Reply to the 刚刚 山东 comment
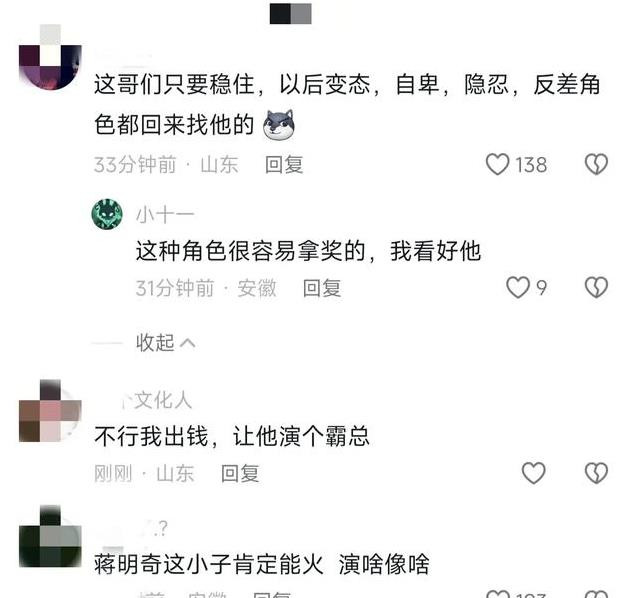Viewport: 636px width, 598px height. click(240, 473)
